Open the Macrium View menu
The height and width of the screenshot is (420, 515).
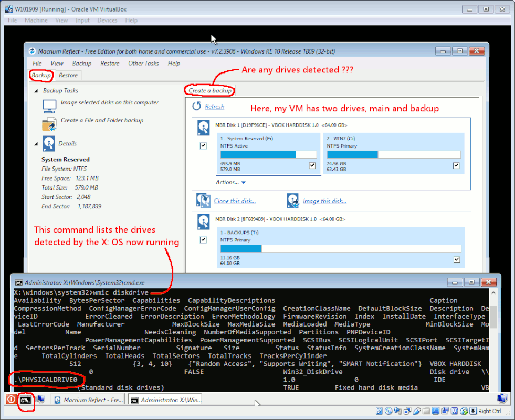[x=57, y=64]
